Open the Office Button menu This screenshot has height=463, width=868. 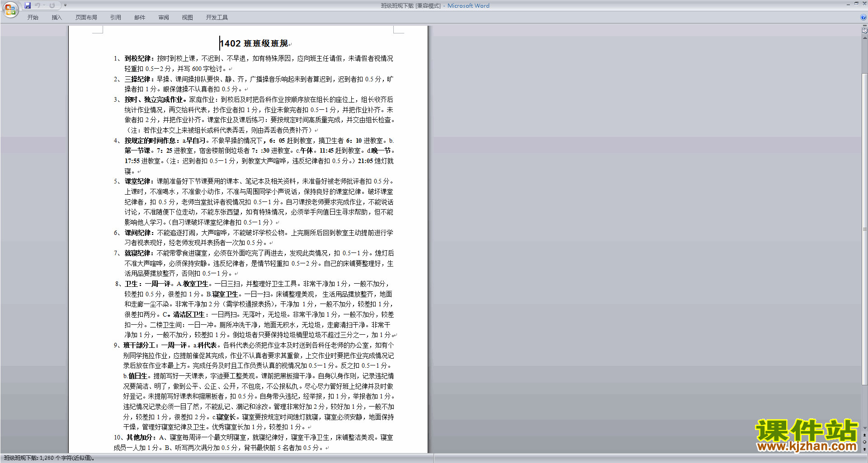(10, 9)
